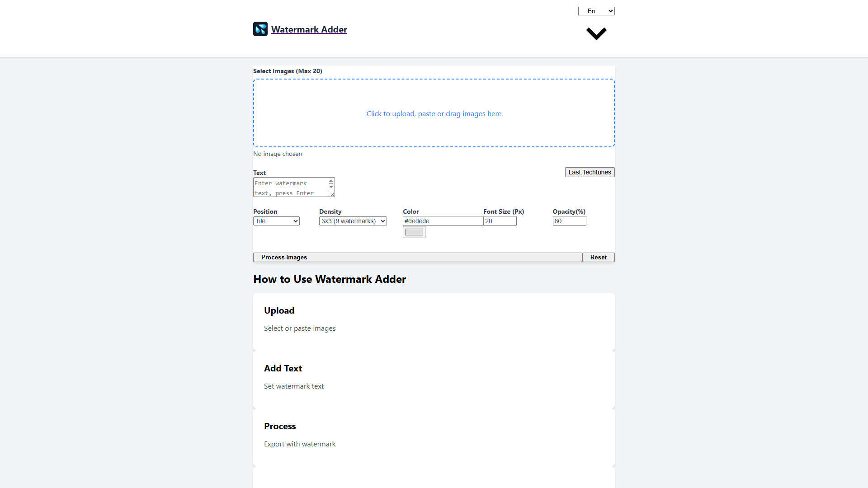
Task: Click the dashed image upload area
Action: tap(434, 113)
